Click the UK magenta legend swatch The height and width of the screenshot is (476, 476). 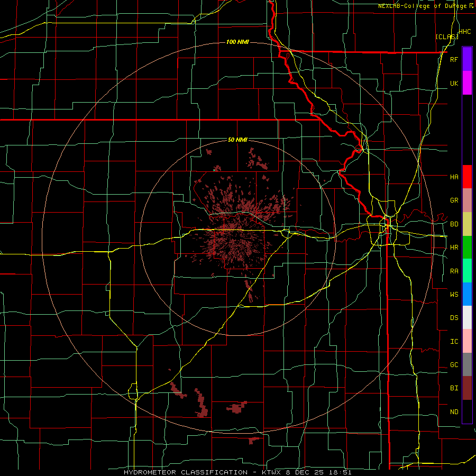pyautogui.click(x=467, y=83)
